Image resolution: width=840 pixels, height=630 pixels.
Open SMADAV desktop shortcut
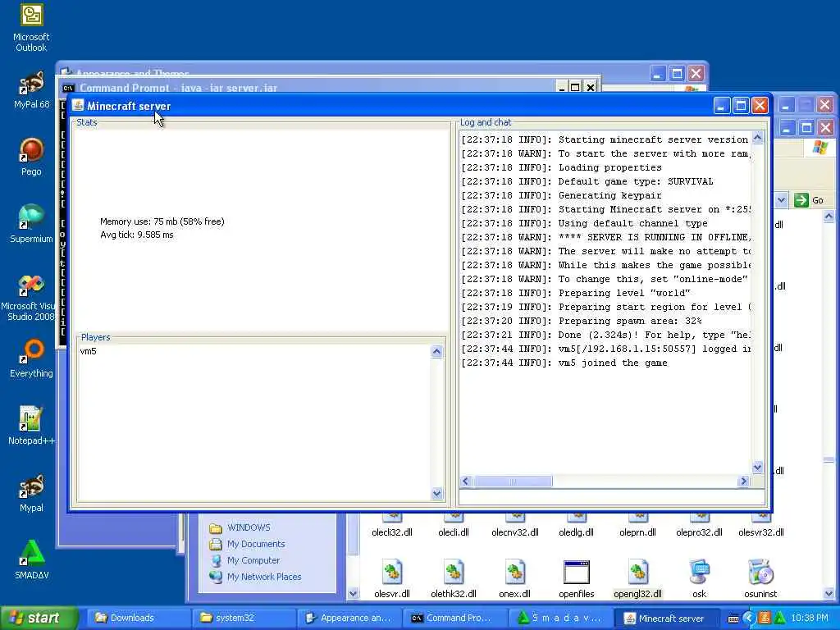[31, 559]
